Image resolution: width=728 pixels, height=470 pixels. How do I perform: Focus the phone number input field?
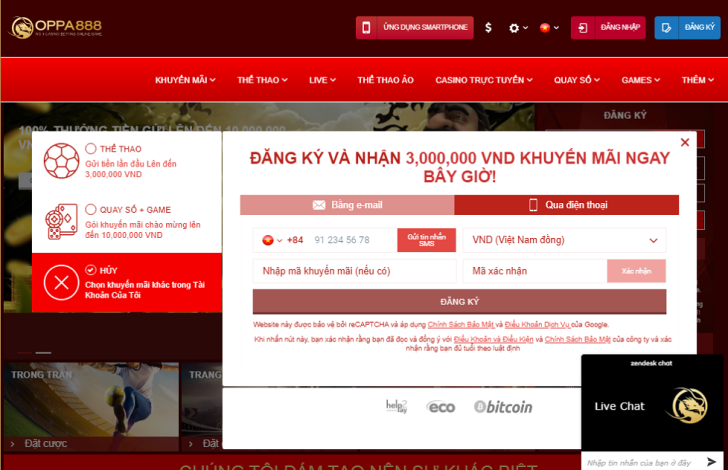tap(353, 240)
